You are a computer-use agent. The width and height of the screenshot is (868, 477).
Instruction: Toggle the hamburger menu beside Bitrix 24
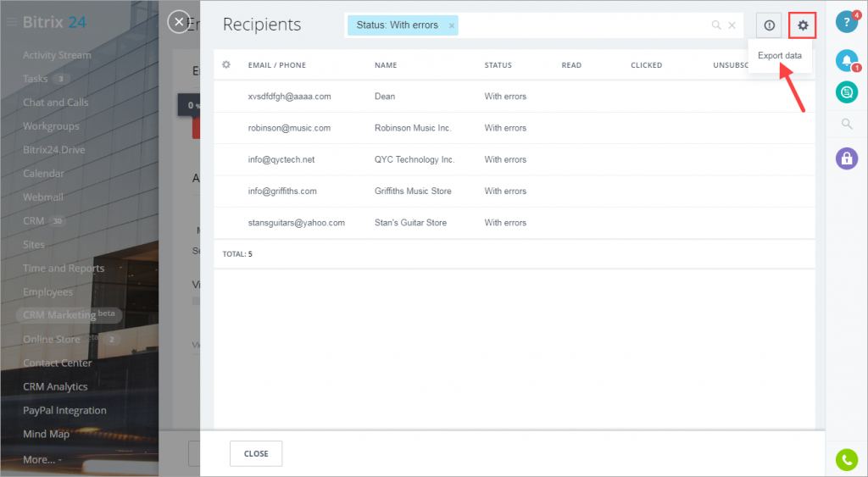coord(11,22)
